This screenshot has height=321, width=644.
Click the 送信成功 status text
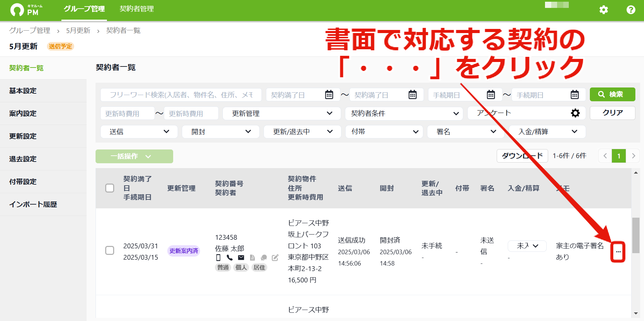[351, 240]
